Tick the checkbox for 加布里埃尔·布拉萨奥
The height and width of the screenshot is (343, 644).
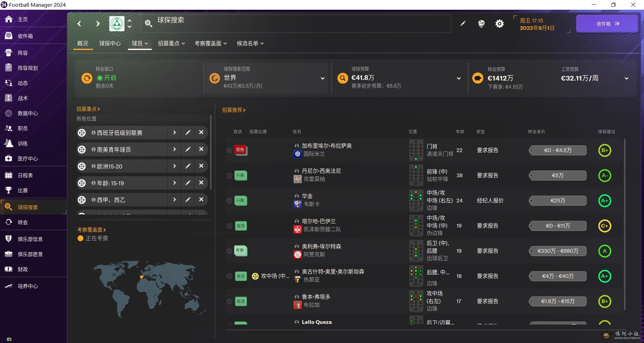coord(229,150)
